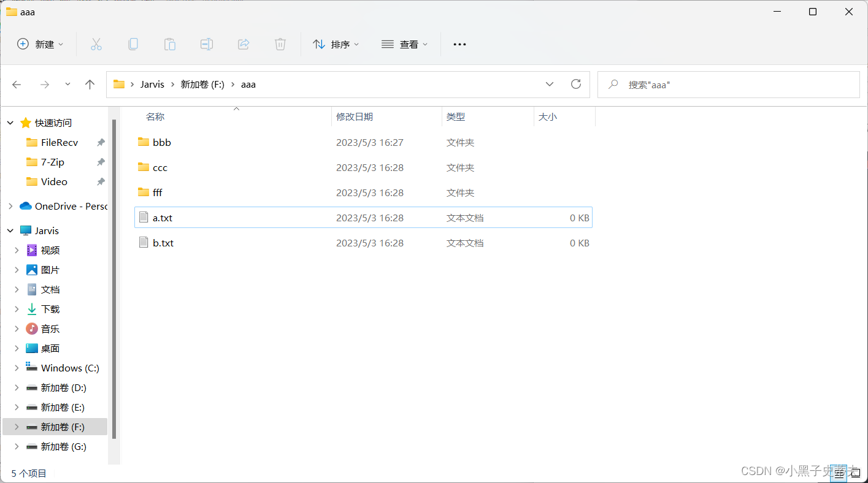
Task: Expand the OneDrive tree node
Action: (x=10, y=206)
